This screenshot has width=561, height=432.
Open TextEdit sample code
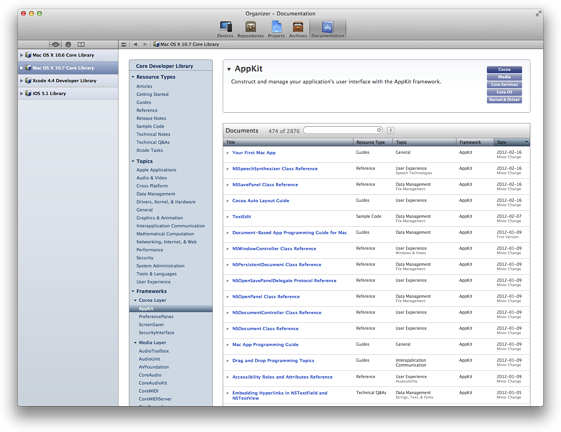pyautogui.click(x=242, y=217)
